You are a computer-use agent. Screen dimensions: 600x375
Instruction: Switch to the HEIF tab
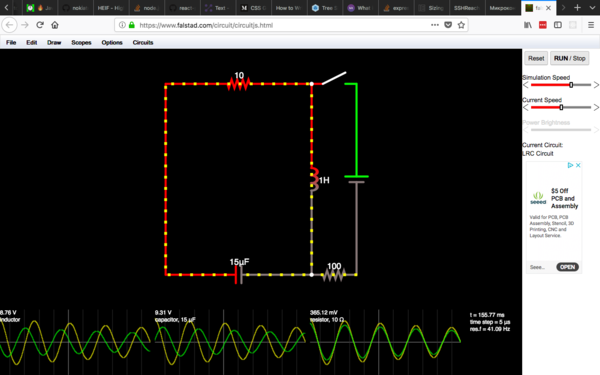[110, 8]
